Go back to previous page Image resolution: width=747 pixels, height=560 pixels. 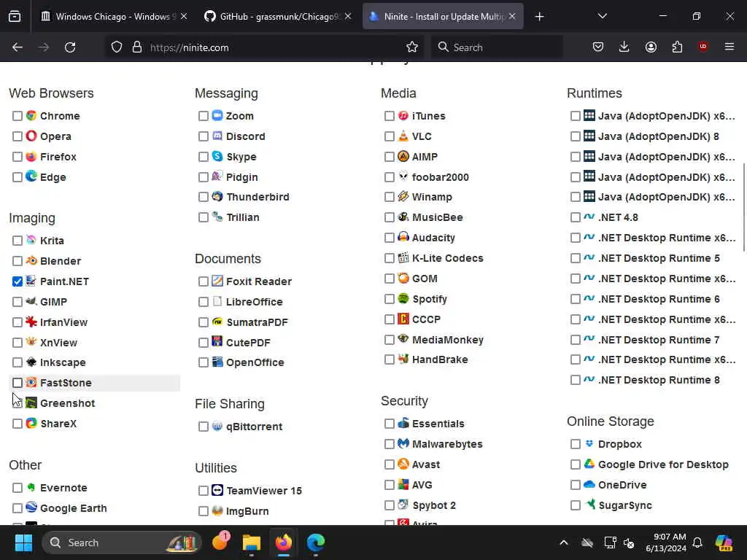point(18,47)
